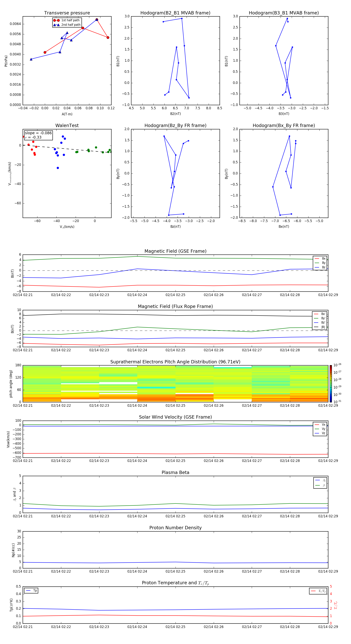351x644 pixels.
Task: Select the "B3(nT)" x-axis label
Action: click(x=284, y=114)
